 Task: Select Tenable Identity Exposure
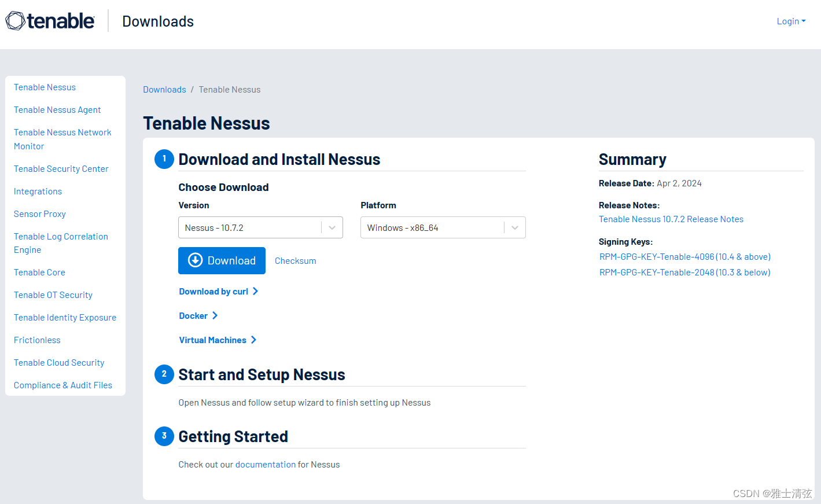(65, 318)
